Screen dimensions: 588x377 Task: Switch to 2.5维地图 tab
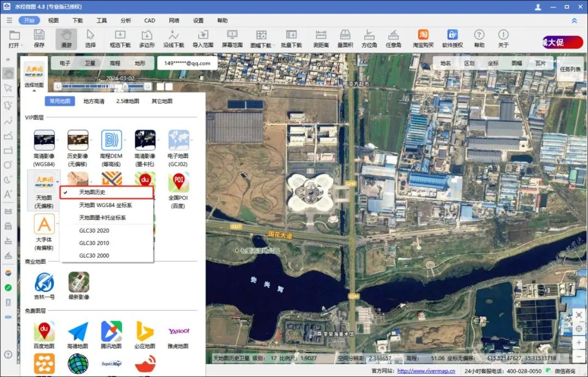(128, 101)
